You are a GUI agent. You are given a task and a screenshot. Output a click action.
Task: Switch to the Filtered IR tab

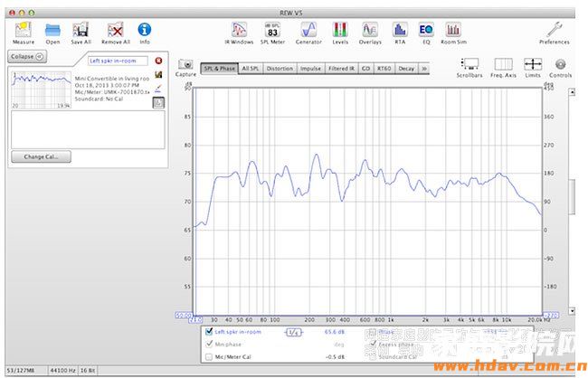(x=341, y=69)
